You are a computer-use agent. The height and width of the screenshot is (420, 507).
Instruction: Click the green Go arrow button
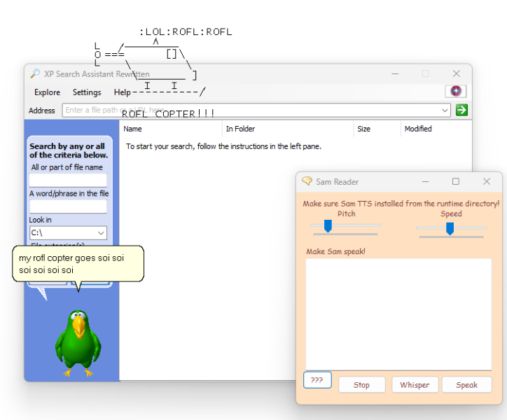[x=461, y=110]
